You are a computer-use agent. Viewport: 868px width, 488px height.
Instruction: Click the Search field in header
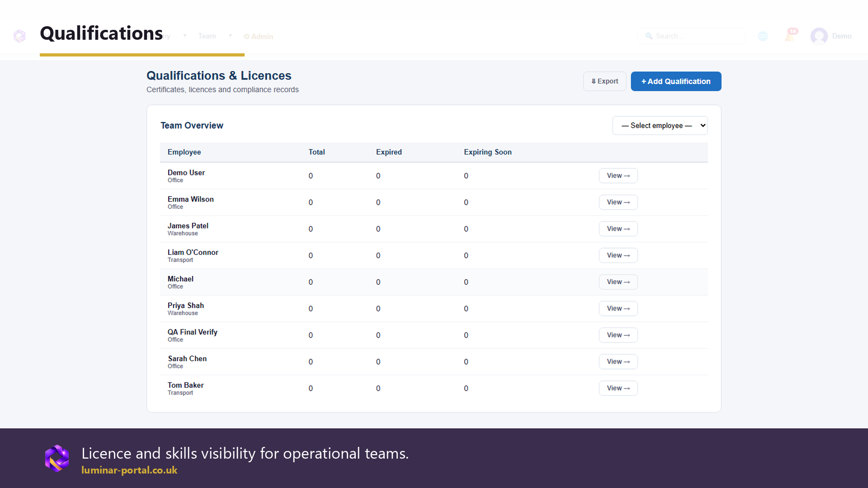pos(691,36)
